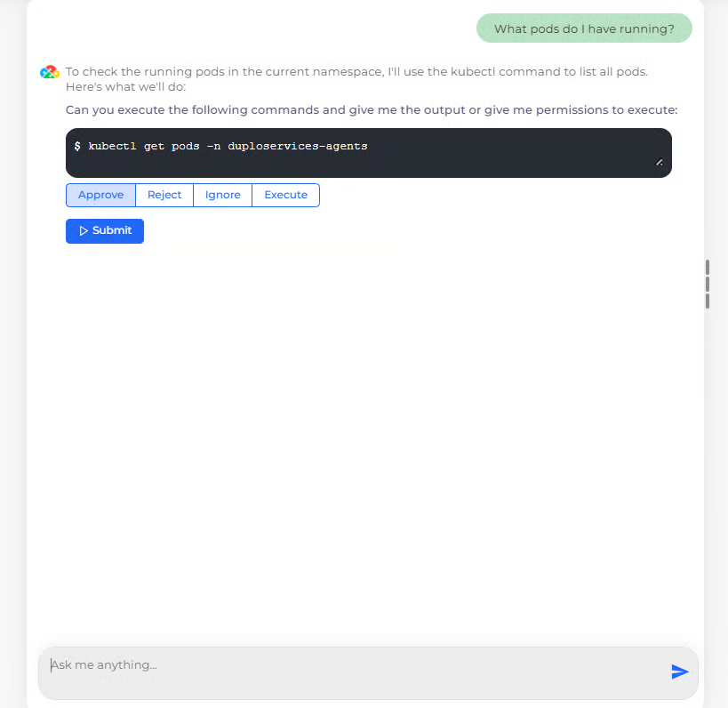Click the command box resize handle
Screen dimensions: 728x708
click(659, 162)
